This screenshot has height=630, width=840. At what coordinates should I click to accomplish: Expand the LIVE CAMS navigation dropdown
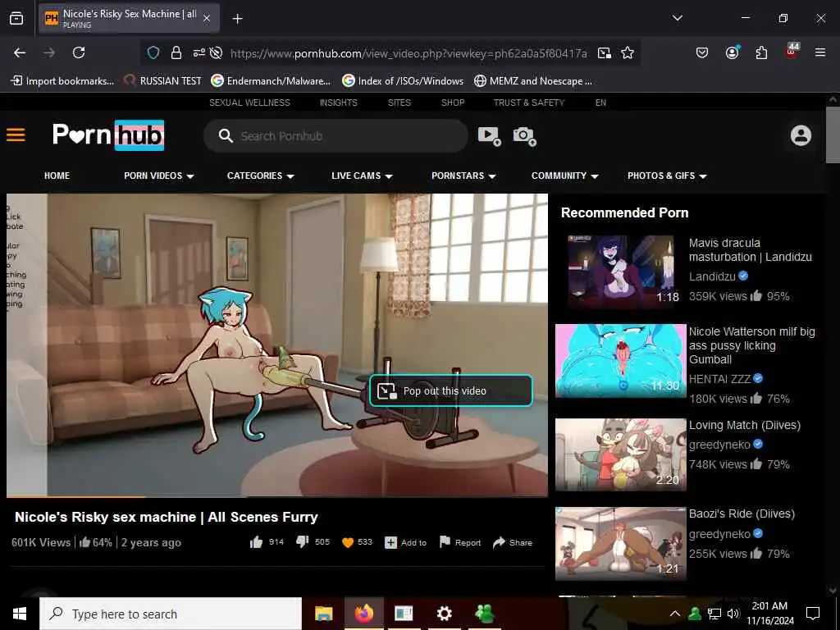(362, 176)
